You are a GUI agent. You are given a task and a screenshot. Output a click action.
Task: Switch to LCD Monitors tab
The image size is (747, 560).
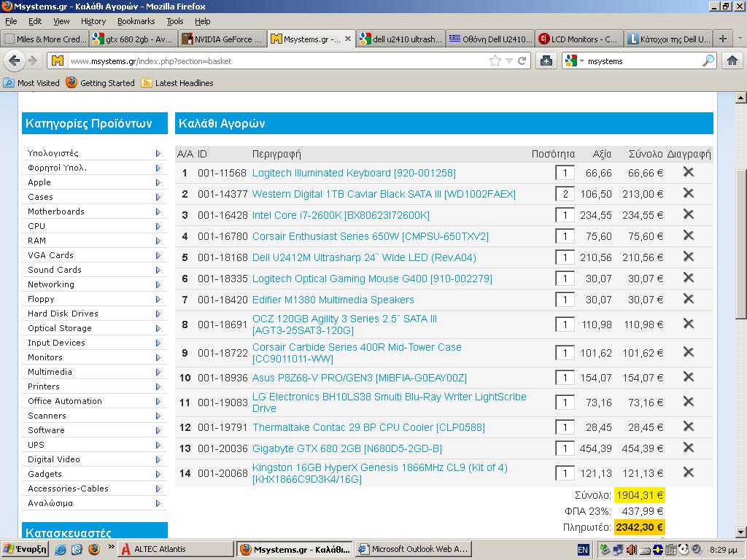pos(580,39)
